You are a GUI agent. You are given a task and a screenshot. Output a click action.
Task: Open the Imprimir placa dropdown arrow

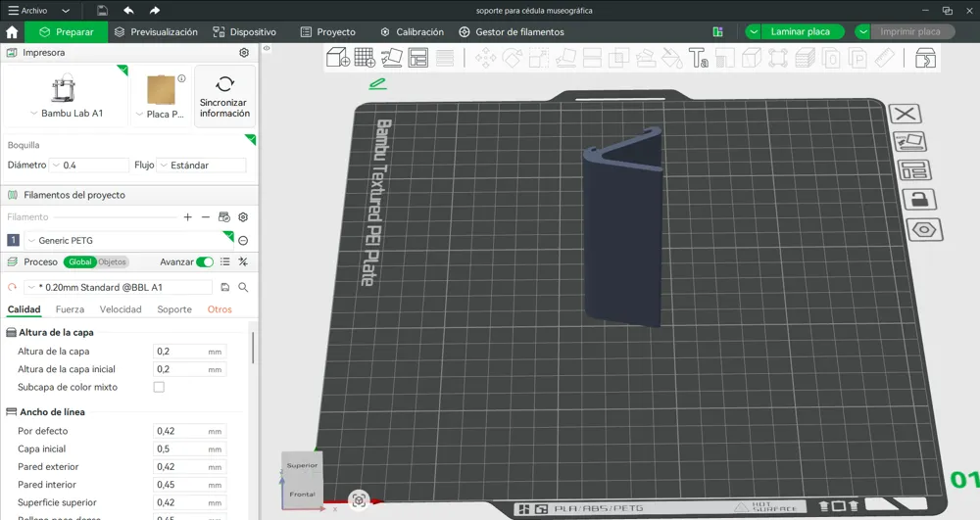862,32
